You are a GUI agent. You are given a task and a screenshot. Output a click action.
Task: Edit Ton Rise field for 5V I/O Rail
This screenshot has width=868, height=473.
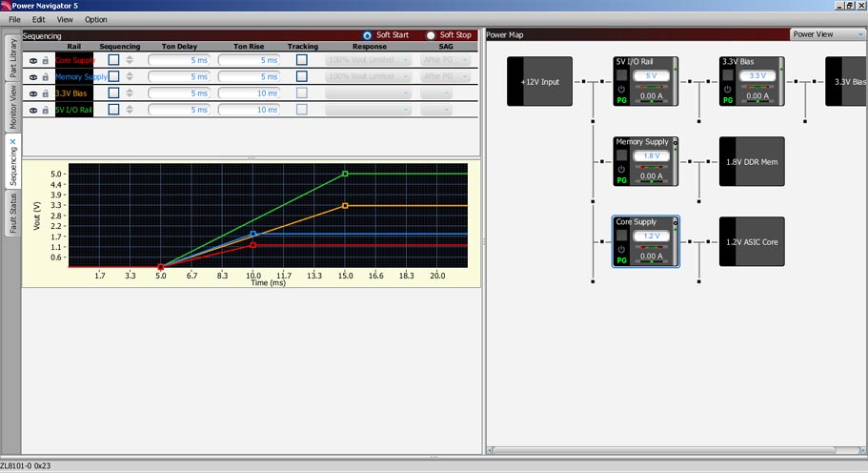[249, 110]
